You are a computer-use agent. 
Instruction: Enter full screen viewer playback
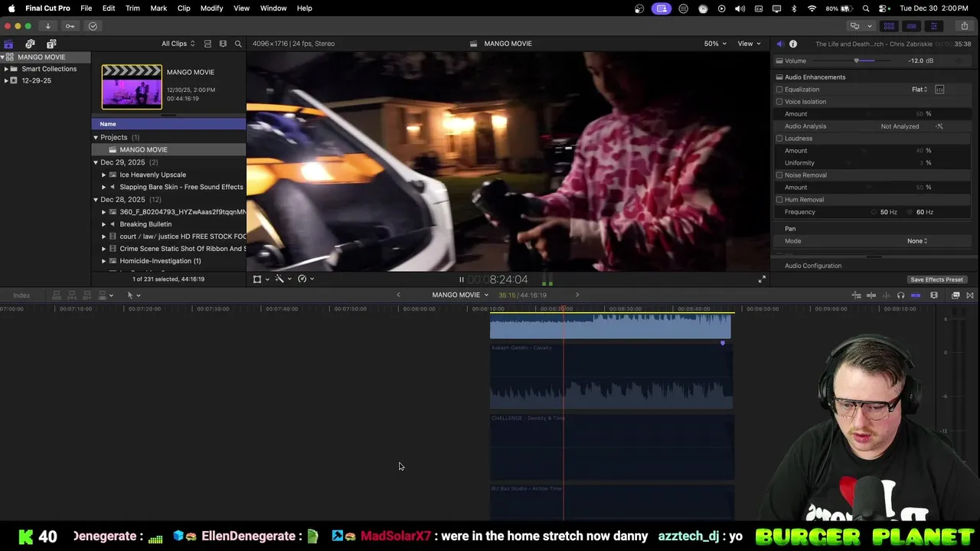pos(762,279)
